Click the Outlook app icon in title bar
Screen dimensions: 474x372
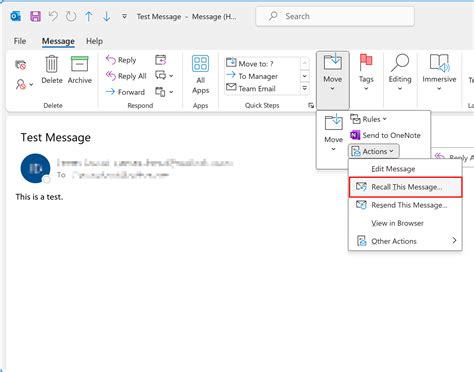pyautogui.click(x=16, y=16)
